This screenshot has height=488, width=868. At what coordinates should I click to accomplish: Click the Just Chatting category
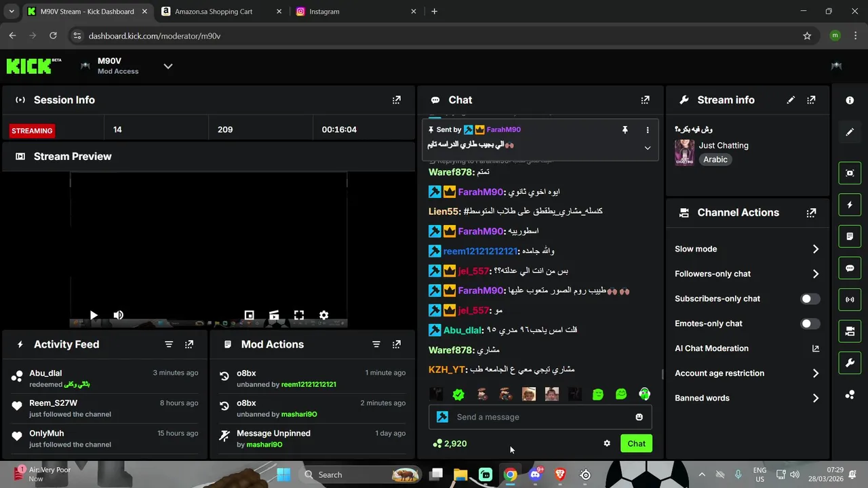[x=724, y=146]
